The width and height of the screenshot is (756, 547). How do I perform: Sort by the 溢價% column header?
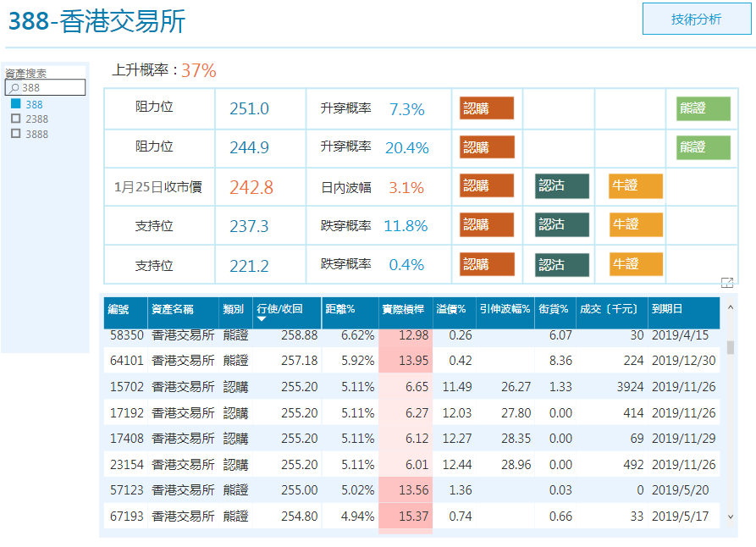pos(454,312)
